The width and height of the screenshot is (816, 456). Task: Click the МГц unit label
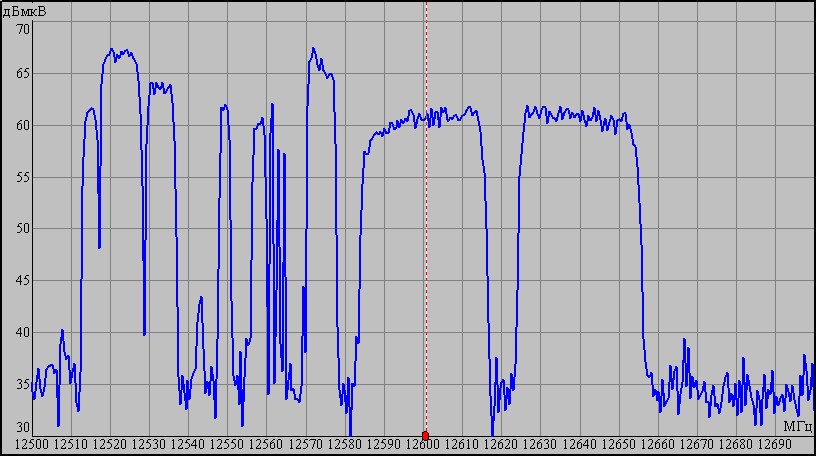click(798, 427)
